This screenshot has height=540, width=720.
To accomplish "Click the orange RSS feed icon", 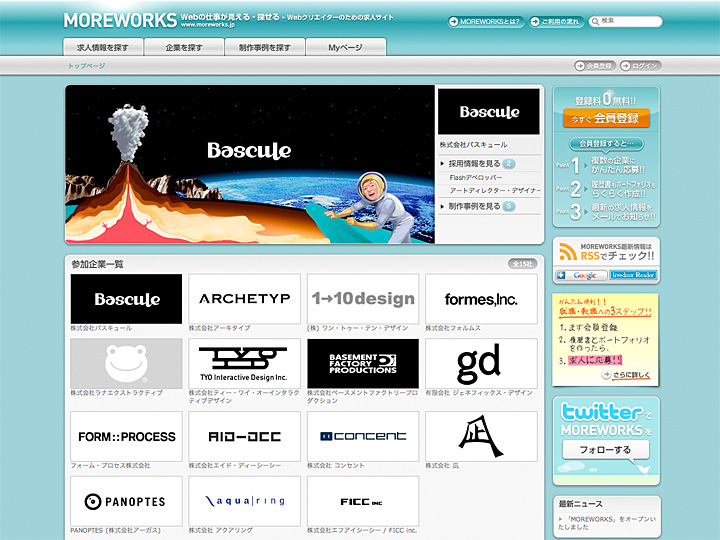I will (x=567, y=251).
